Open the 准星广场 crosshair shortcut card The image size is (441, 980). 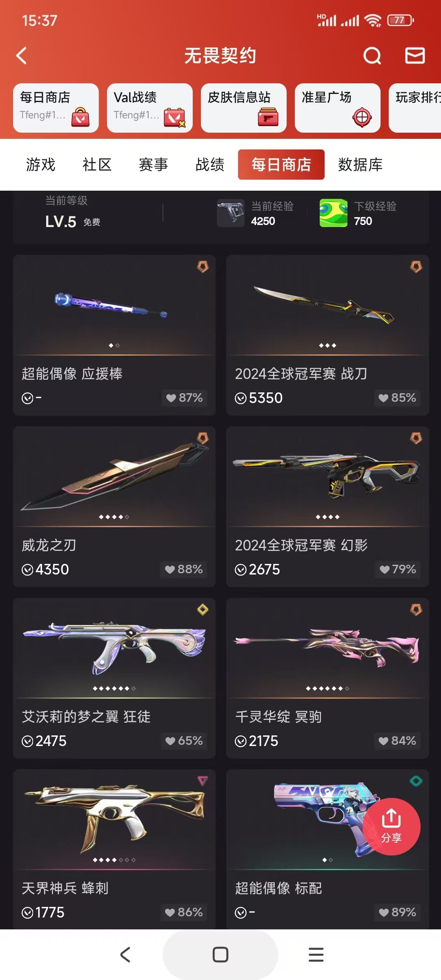(x=337, y=108)
